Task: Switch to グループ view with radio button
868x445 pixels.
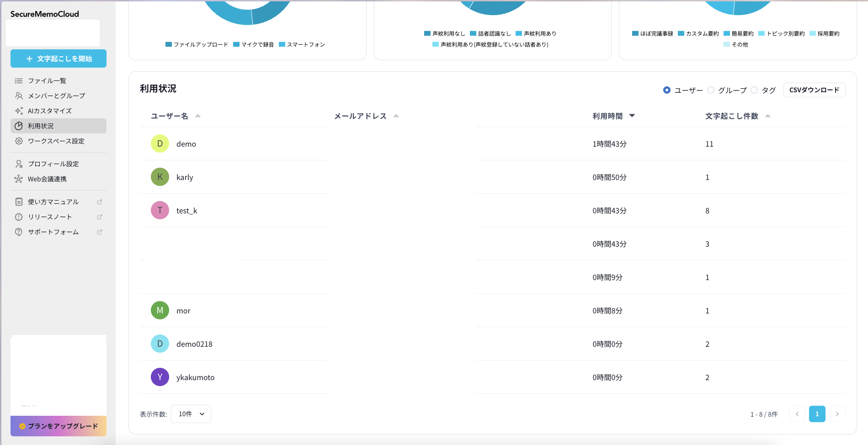Action: (x=711, y=90)
